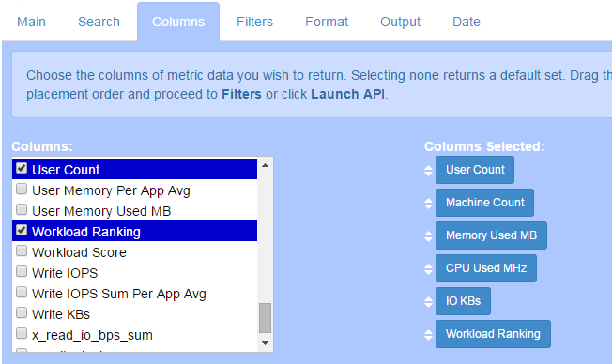Enable the User Memory Used MB checkbox
Viewport: 612px width, 364px height.
tap(22, 209)
